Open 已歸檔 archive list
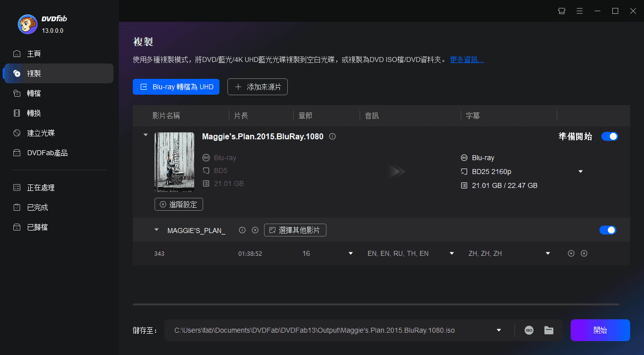The height and width of the screenshot is (355, 644). click(58, 227)
